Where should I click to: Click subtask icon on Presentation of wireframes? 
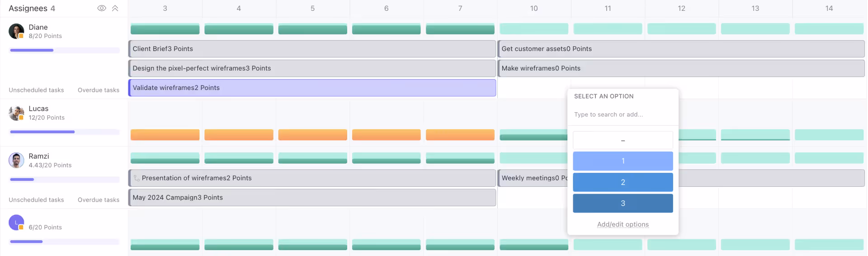137,178
